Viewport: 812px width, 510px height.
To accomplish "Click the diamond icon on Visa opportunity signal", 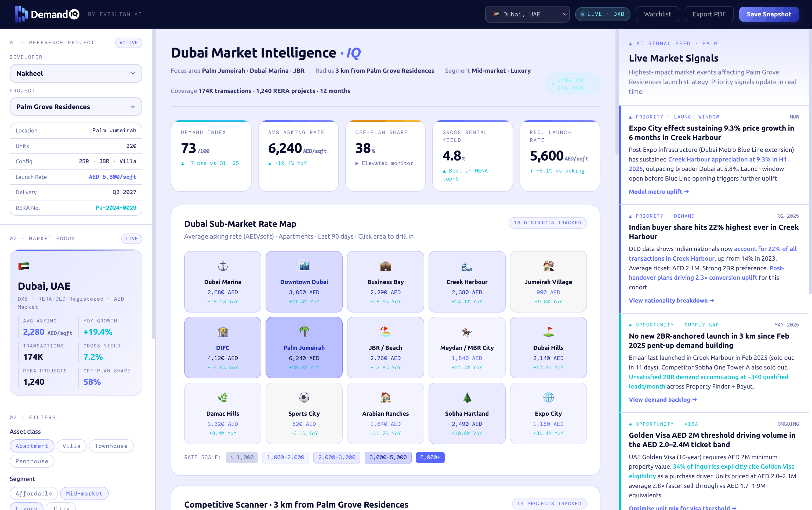I will [630, 424].
